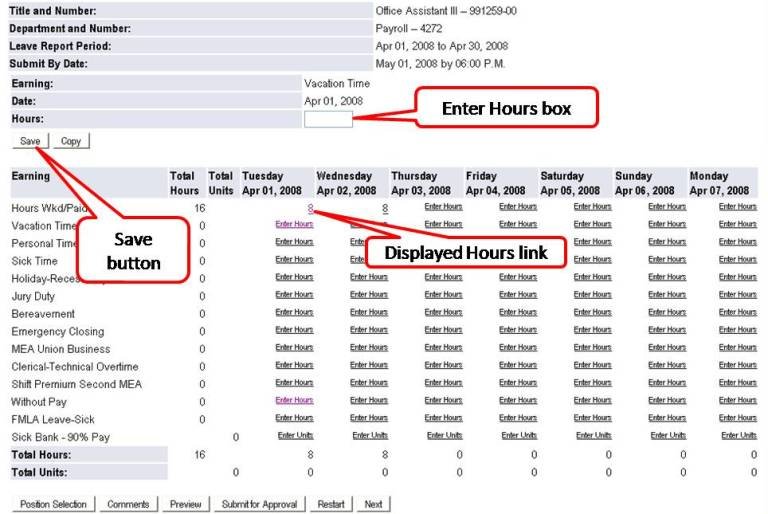Click Hours Wkd/Paid Enter Hours for Sunday
The height and width of the screenshot is (514, 768).
click(x=666, y=207)
